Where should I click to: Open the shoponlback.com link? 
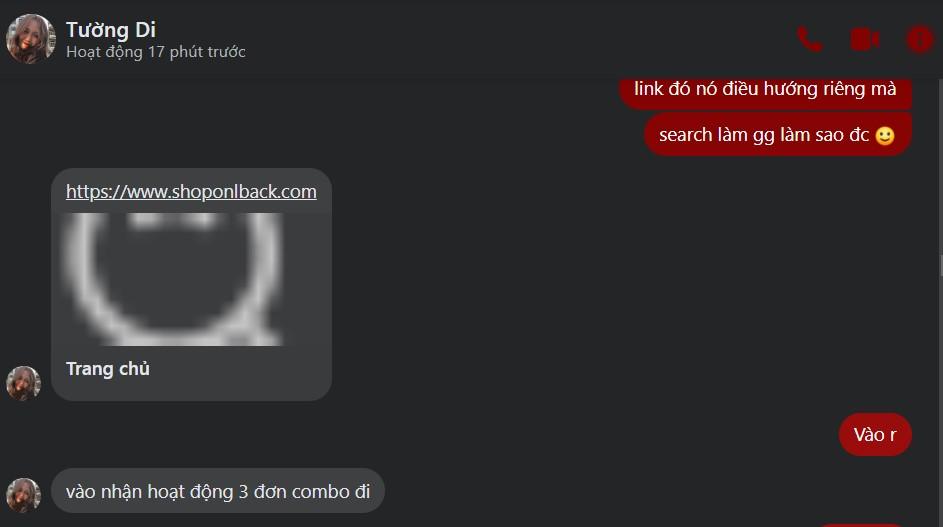tap(191, 191)
